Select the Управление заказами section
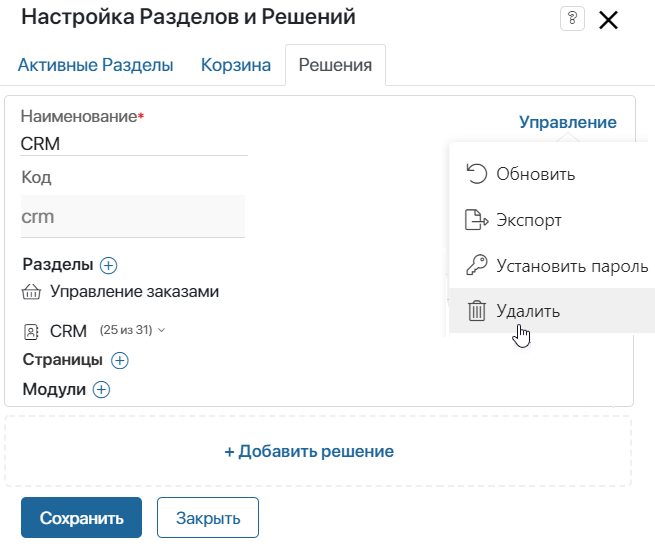Screen dimensions: 655x547 (135, 291)
